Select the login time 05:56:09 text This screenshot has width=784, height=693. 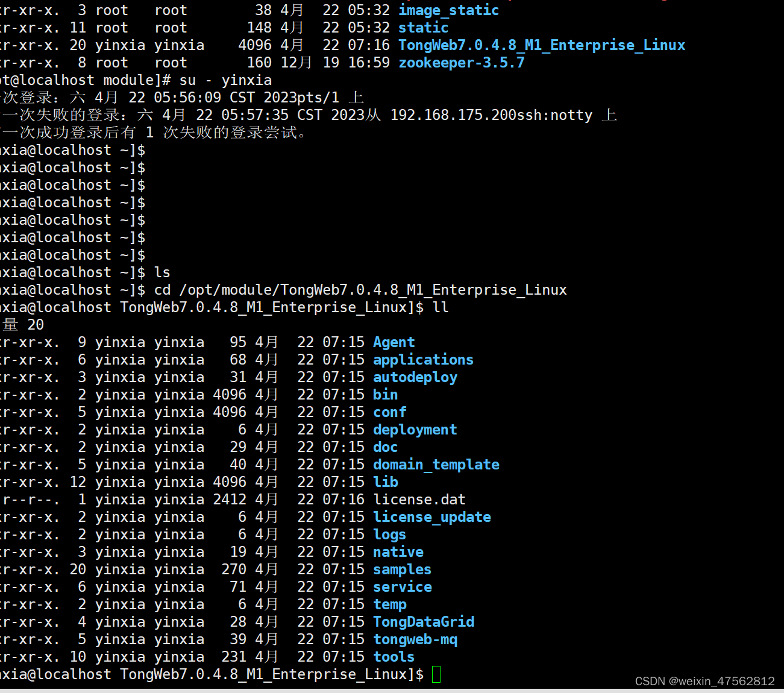[187, 98]
